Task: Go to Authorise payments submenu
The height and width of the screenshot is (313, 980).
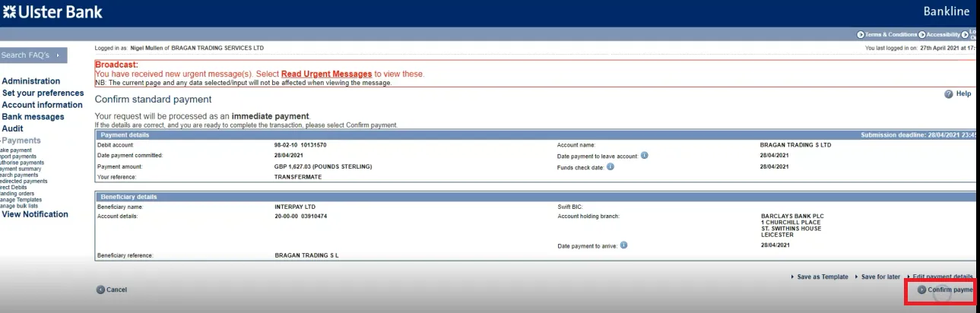Action: point(22,163)
